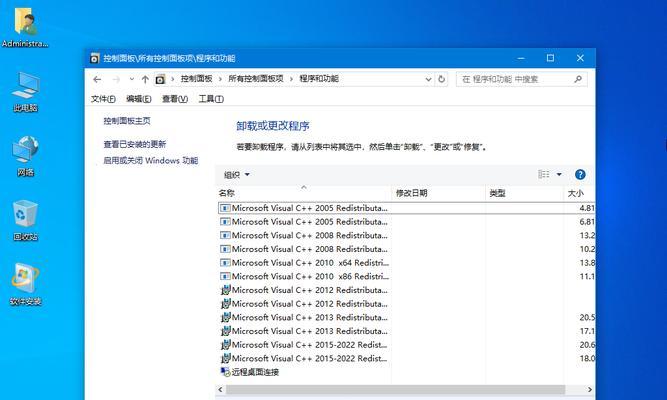Select second Microsoft Visual C++ 2005 entry

[406, 222]
